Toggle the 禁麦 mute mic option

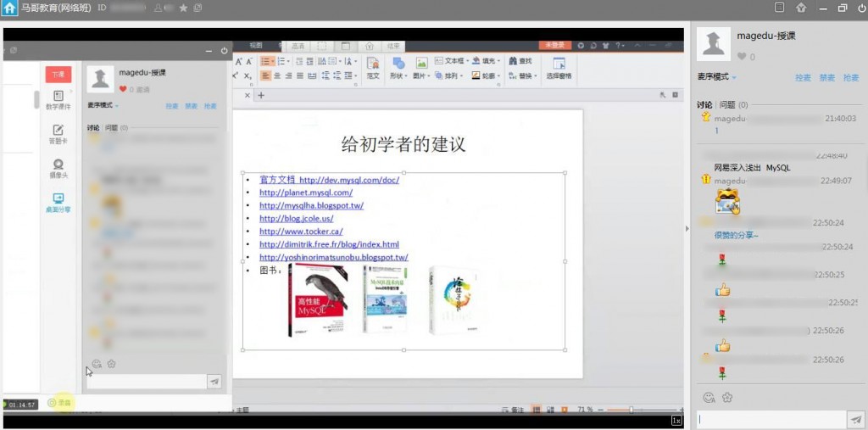pos(826,77)
